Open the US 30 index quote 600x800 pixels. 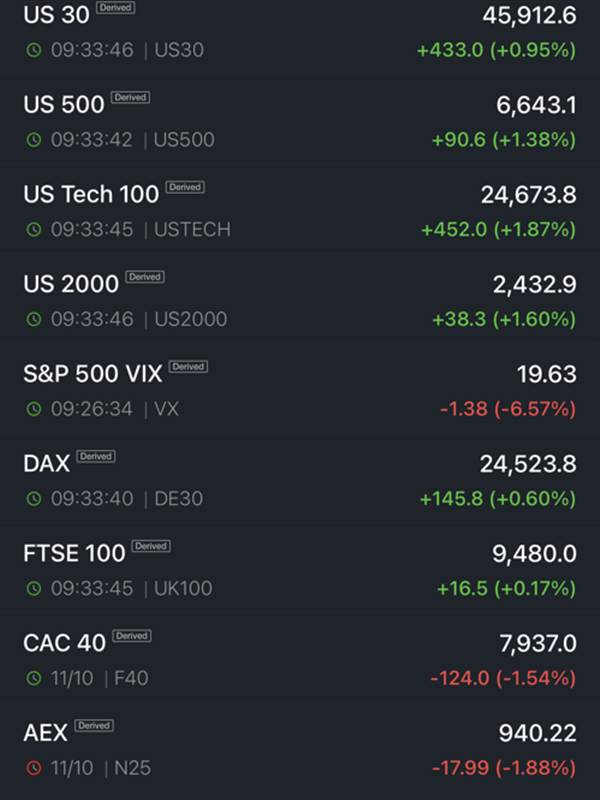tap(56, 15)
